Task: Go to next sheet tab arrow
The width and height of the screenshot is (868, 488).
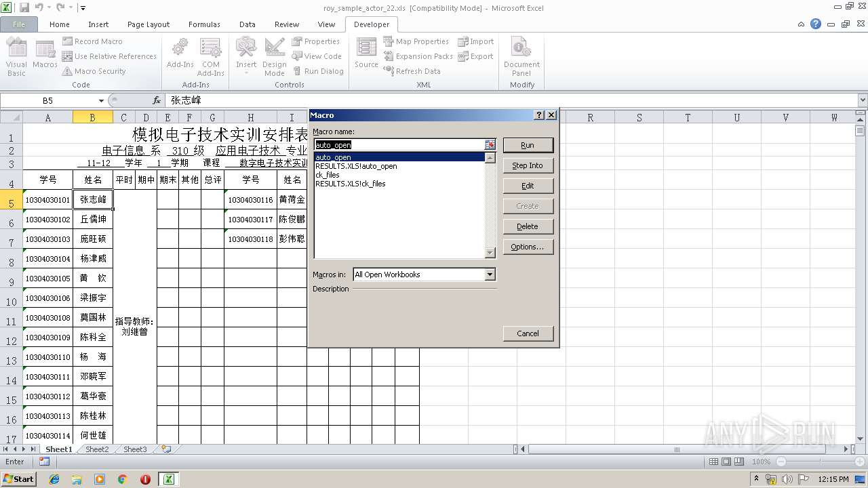Action: click(24, 449)
